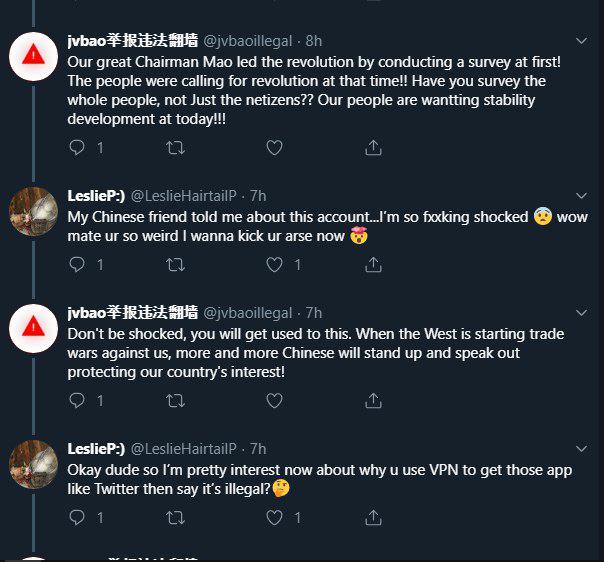Image resolution: width=604 pixels, height=562 pixels.
Task: Open LeslieP's profile picture on shocked tweet
Action: tap(34, 211)
